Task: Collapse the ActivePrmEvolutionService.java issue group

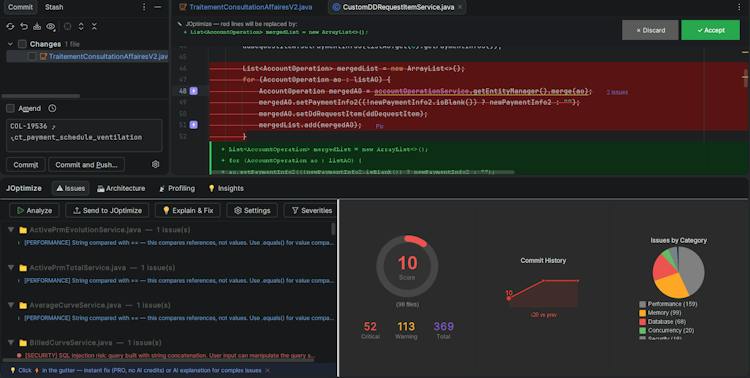Action: [11, 230]
